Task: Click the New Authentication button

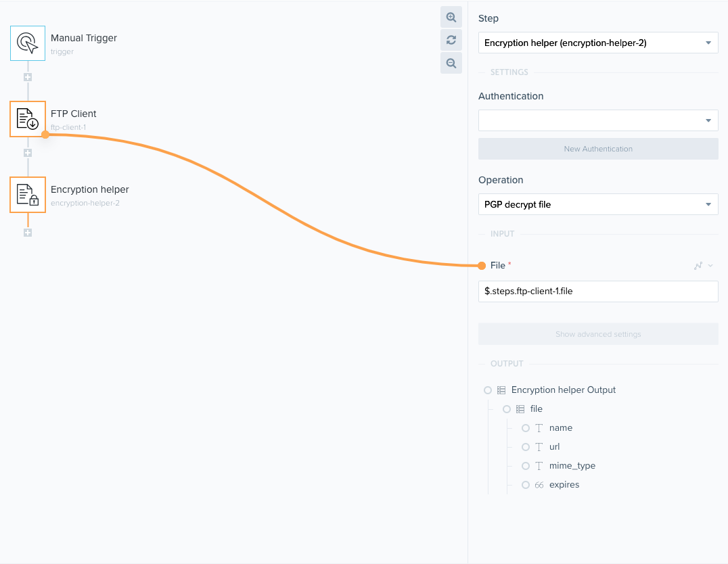Action: (598, 149)
